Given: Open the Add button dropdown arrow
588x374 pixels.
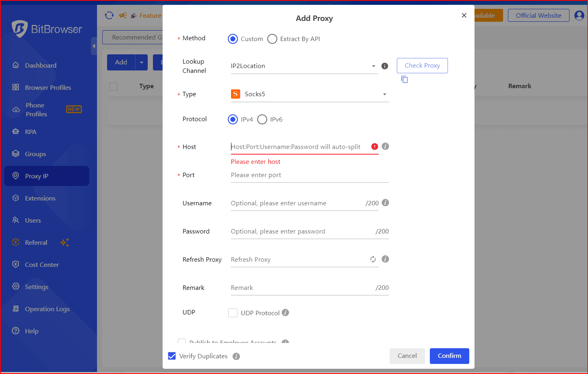Looking at the screenshot, I should (142, 62).
